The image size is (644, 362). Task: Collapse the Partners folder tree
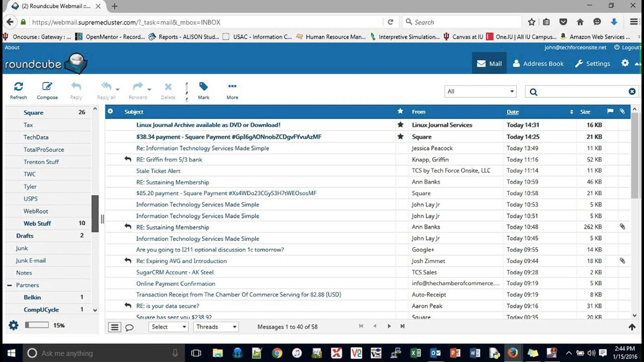tap(9, 285)
